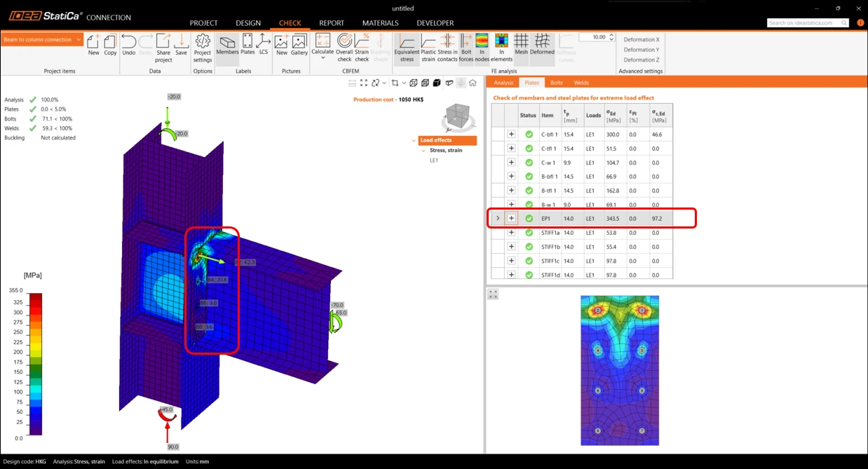Expand the STIFF1a row plus button
Screen dimensions: 868x469
click(x=511, y=233)
